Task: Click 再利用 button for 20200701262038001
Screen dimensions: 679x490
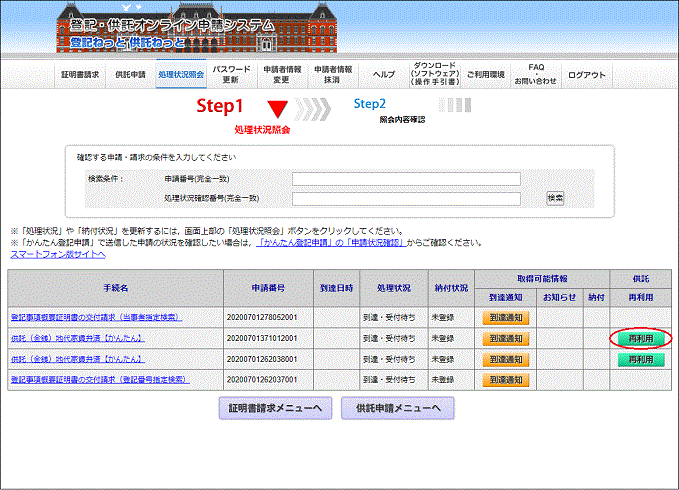Action: (x=641, y=359)
